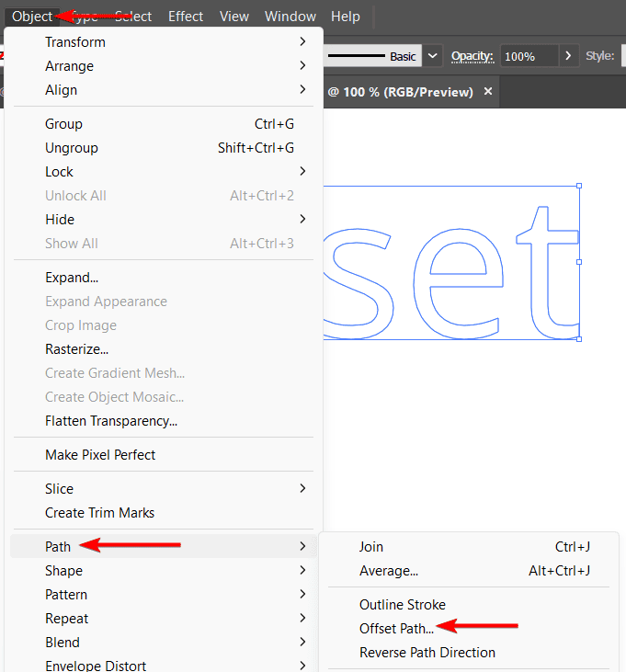Open the Window menu

(x=290, y=17)
